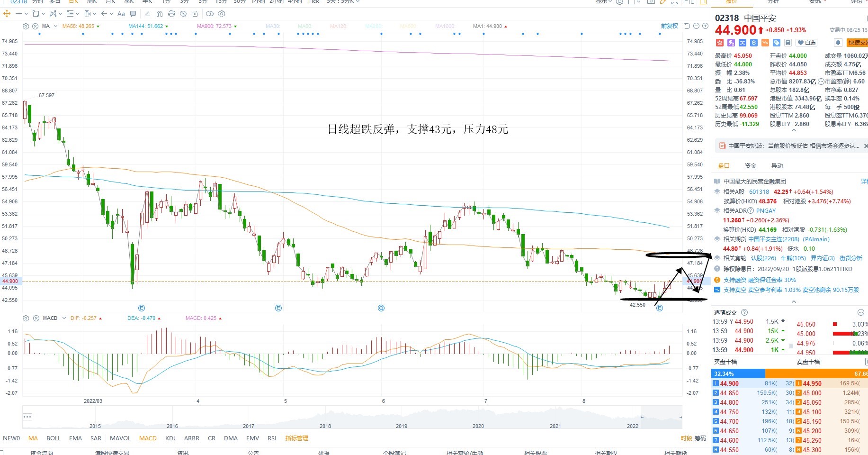The height and width of the screenshot is (455, 868).
Task: Open the line drawing tool dropdown arrow
Action: click(x=26, y=14)
